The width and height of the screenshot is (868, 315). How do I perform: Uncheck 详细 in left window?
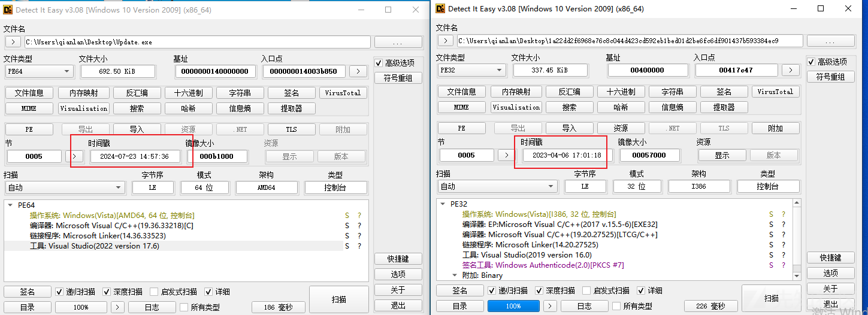point(208,292)
